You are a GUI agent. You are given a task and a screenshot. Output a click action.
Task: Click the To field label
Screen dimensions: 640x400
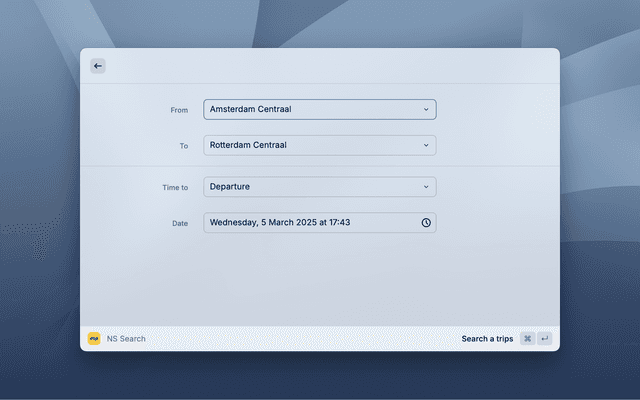point(183,146)
